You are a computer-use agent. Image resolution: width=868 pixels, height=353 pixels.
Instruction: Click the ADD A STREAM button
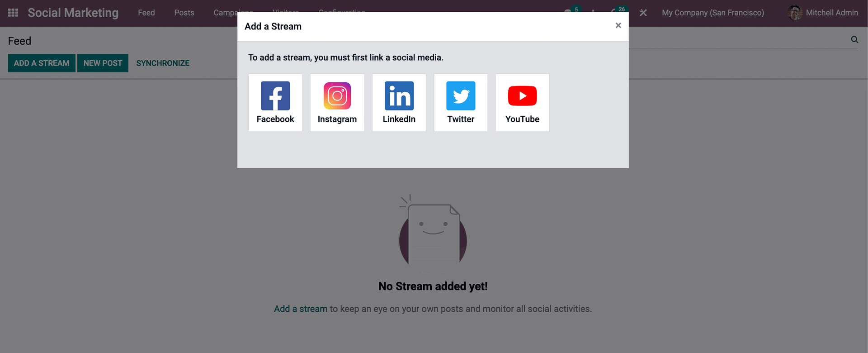click(x=42, y=63)
